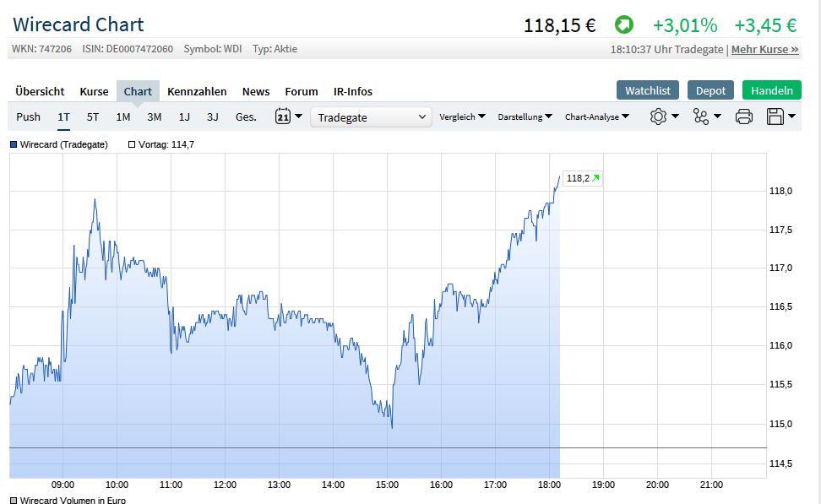Select the 5T time range
821x504 pixels.
[93, 117]
